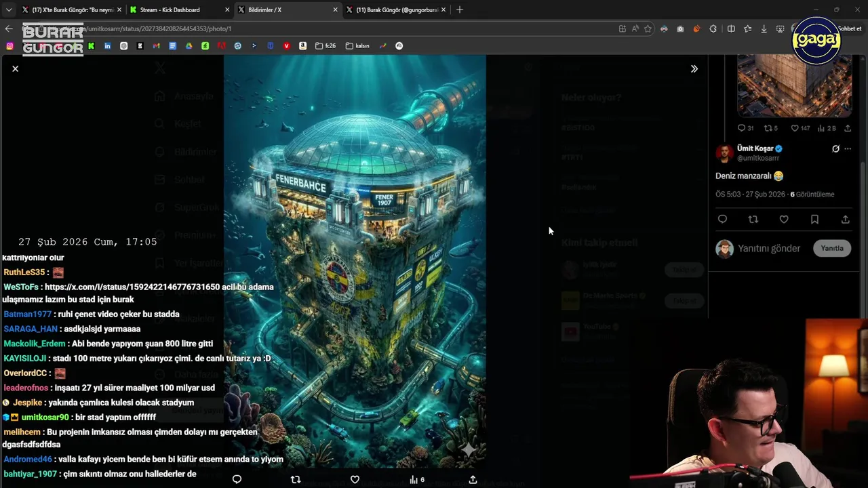Like the Deniz manzaralı tweet
The width and height of the screenshot is (868, 488).
tap(784, 220)
